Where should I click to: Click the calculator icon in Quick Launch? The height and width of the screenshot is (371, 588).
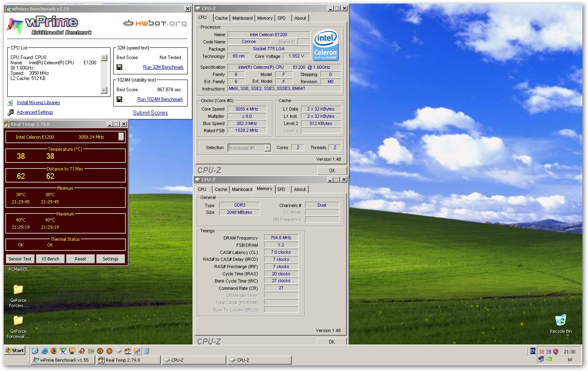[x=146, y=351]
